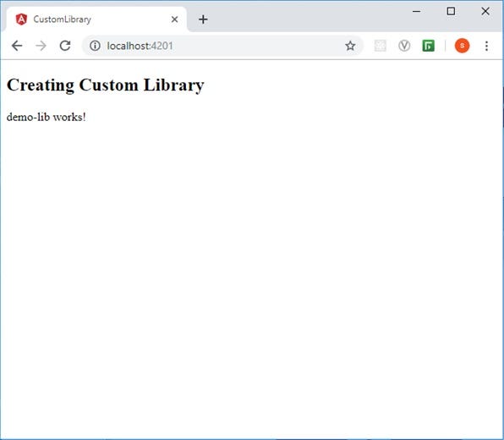View site information via the info icon

coord(95,46)
